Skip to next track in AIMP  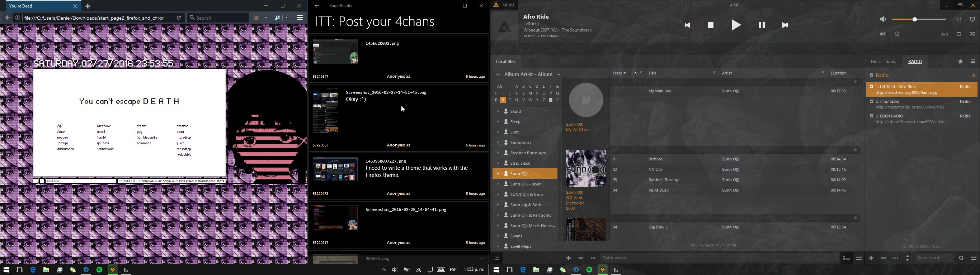785,25
